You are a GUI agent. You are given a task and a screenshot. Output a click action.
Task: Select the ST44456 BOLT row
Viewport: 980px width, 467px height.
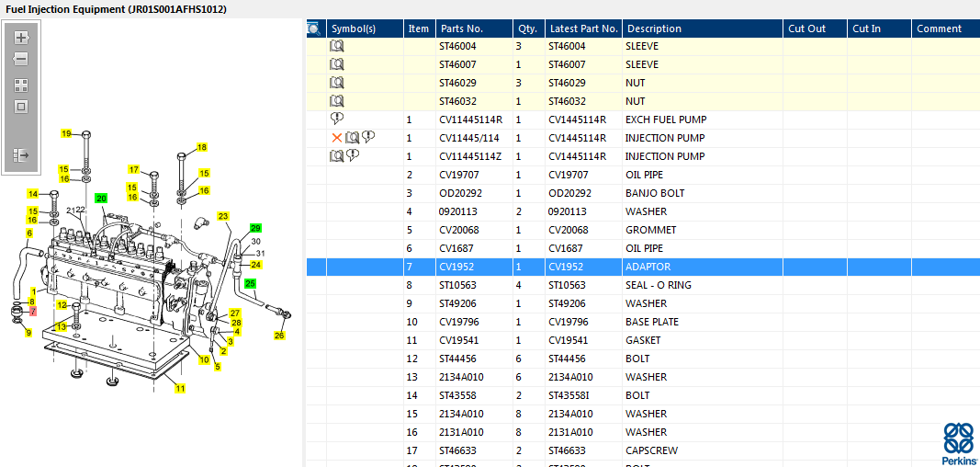[643, 359]
